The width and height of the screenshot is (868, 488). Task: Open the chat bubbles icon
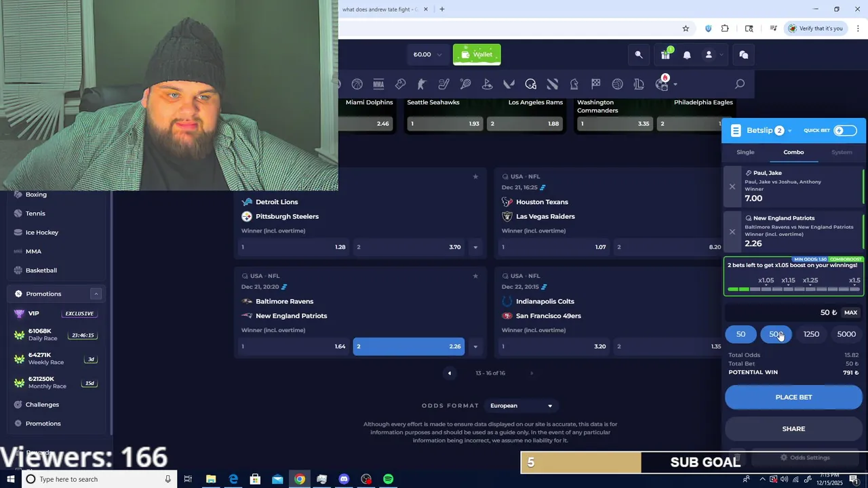tap(743, 55)
